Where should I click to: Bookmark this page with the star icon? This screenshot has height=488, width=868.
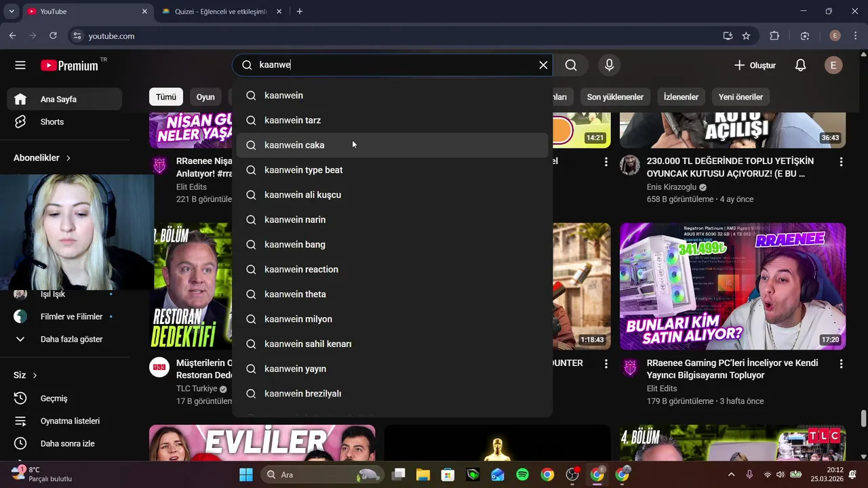[746, 36]
